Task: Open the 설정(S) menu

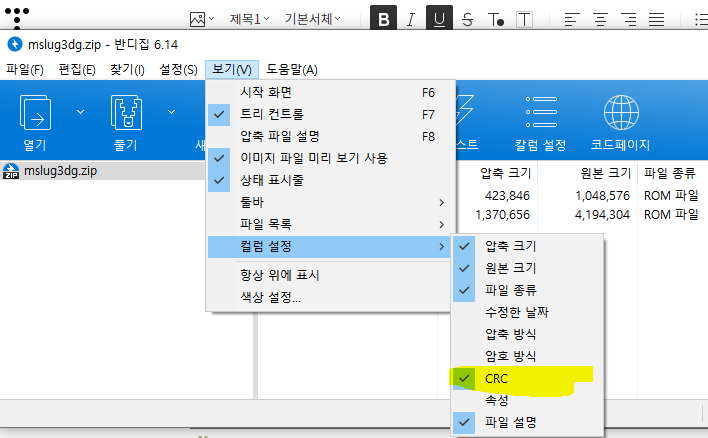Action: [178, 70]
